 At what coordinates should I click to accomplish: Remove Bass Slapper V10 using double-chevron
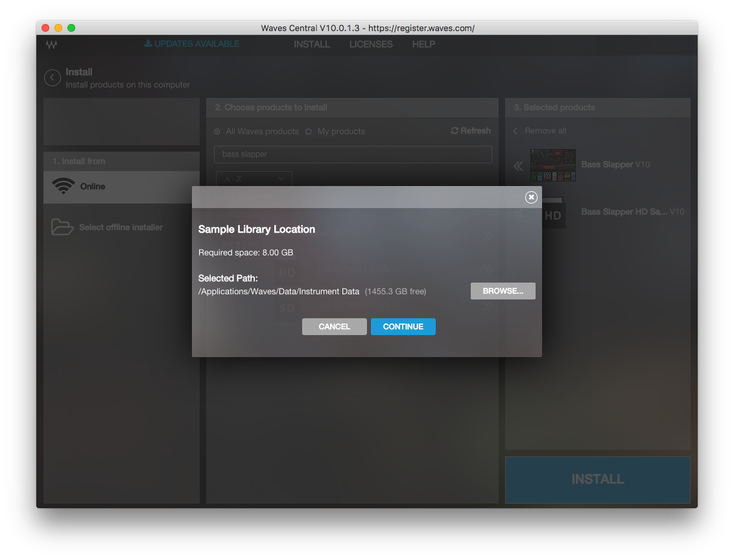click(518, 166)
